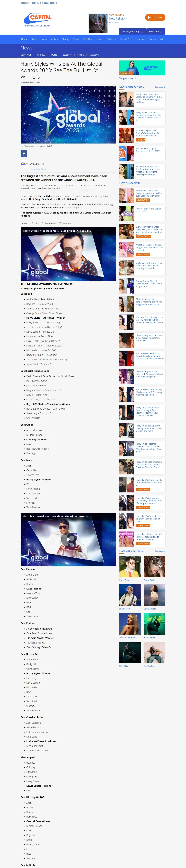The image size is (186, 868).
Task: Select Taylor Swift featured artist thumbnail
Action: pyautogui.click(x=155, y=566)
